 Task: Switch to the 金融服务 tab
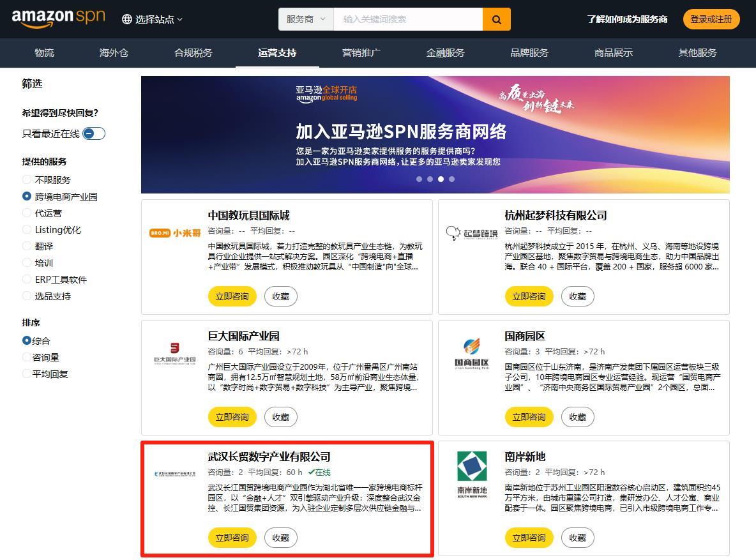(445, 53)
